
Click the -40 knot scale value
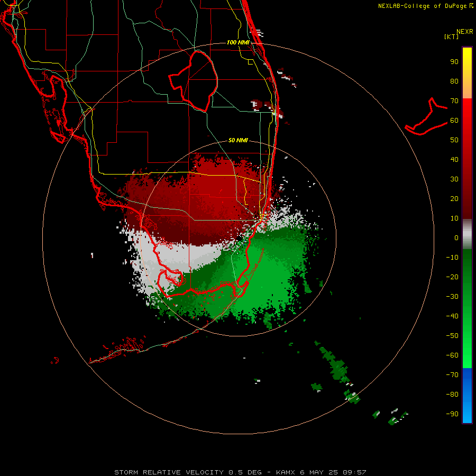coord(452,316)
